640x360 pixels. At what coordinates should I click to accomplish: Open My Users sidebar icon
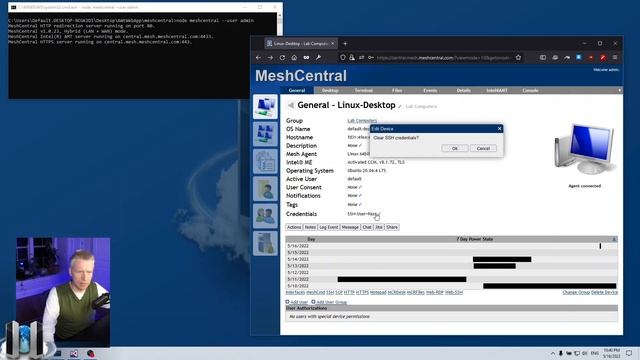pos(265,216)
